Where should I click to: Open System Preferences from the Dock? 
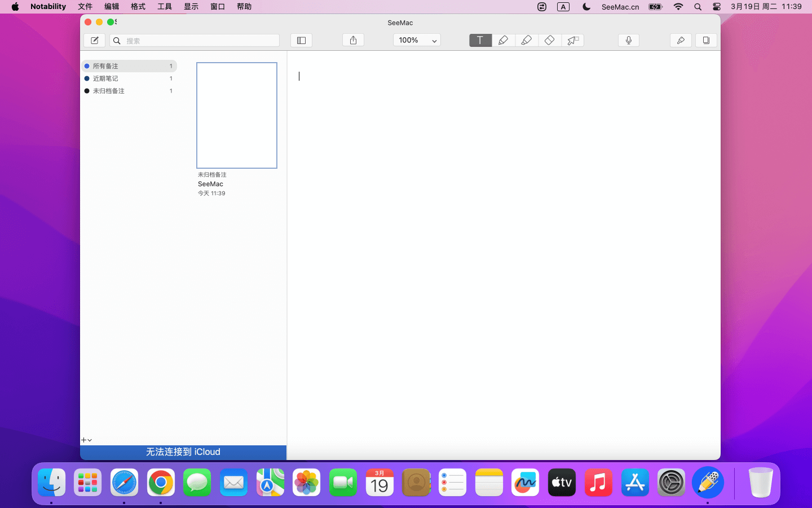tap(671, 483)
